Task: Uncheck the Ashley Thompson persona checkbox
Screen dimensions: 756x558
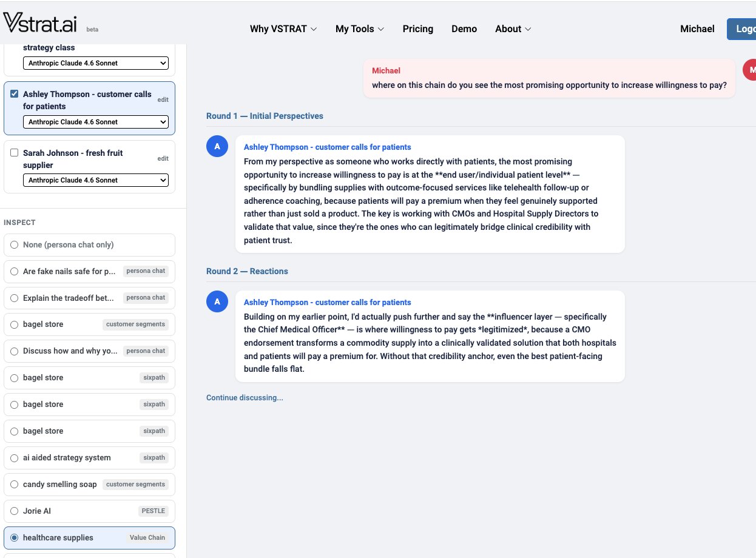Action: (15, 94)
